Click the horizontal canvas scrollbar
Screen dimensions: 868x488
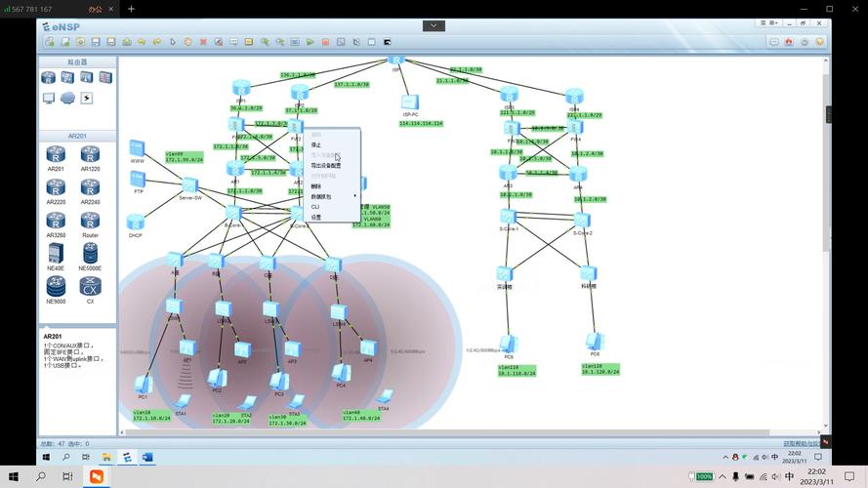[x=448, y=432]
